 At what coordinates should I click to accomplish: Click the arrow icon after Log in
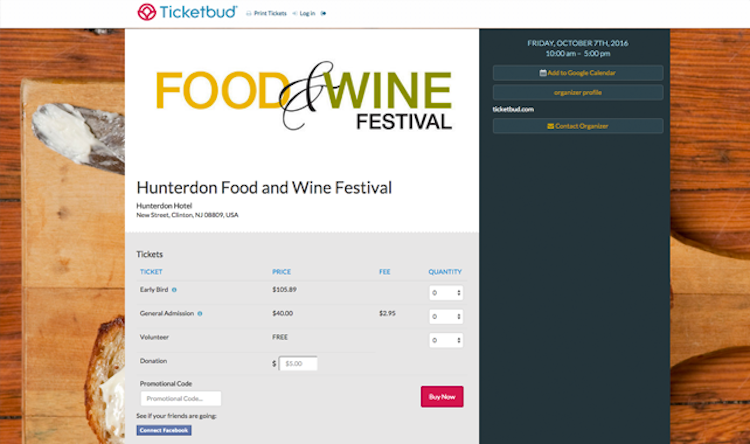pos(324,14)
